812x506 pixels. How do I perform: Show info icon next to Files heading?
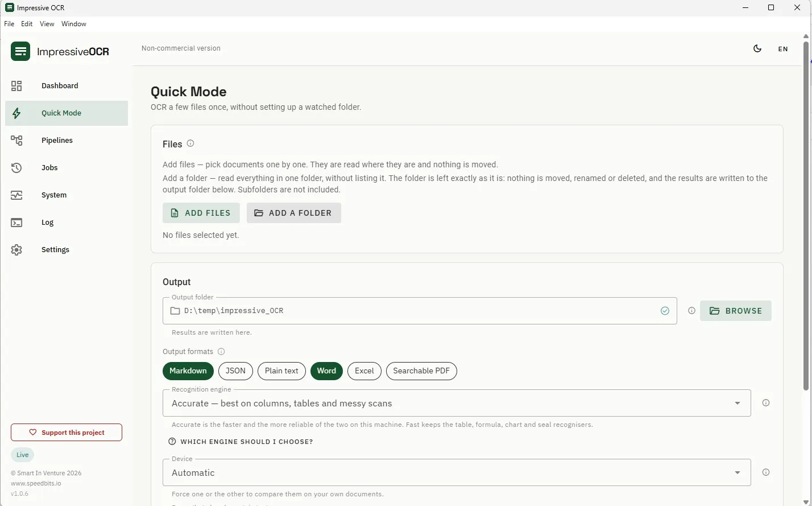coord(190,143)
